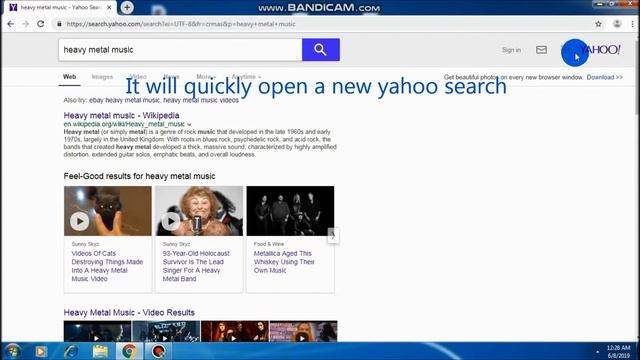Try the 'heavy metal music videos' suggestion
Screen dimensions: 640x360
tap(201, 100)
